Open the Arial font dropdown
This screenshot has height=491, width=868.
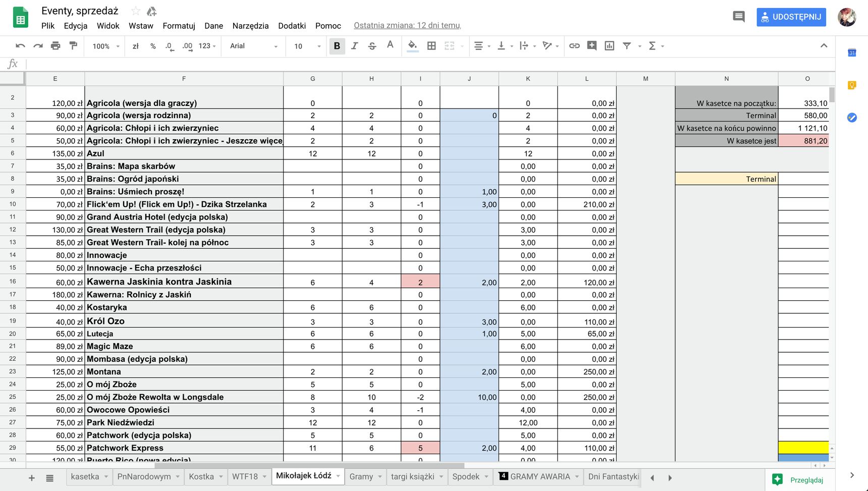[x=254, y=46]
